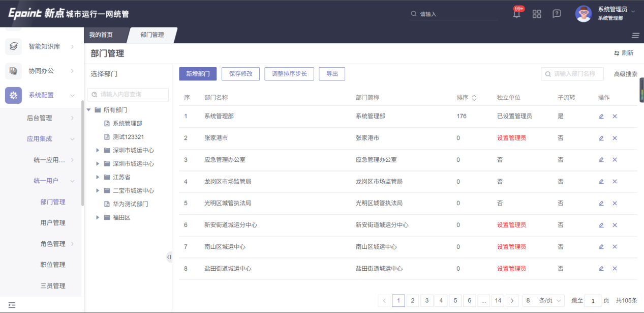This screenshot has height=313, width=644.
Task: Switch to the 我的首页 tab
Action: (101, 35)
